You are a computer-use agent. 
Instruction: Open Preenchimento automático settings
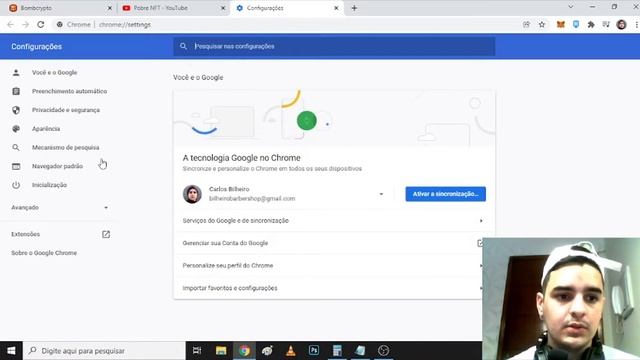69,91
